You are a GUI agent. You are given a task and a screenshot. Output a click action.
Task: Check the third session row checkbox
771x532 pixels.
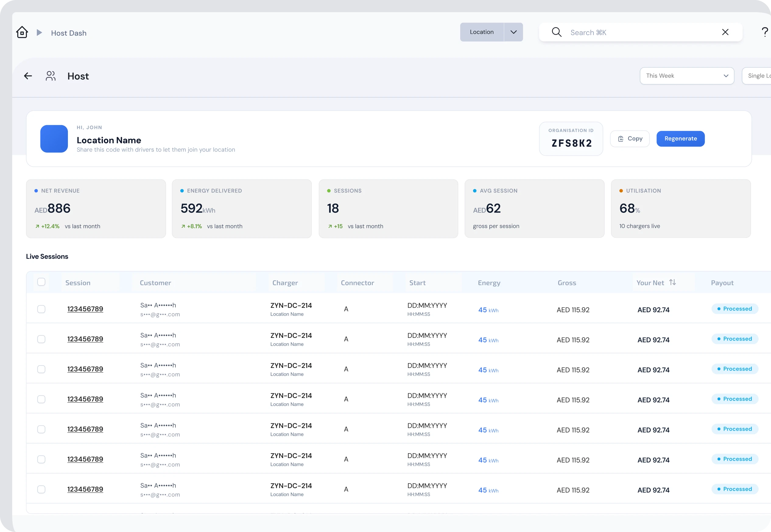41,369
